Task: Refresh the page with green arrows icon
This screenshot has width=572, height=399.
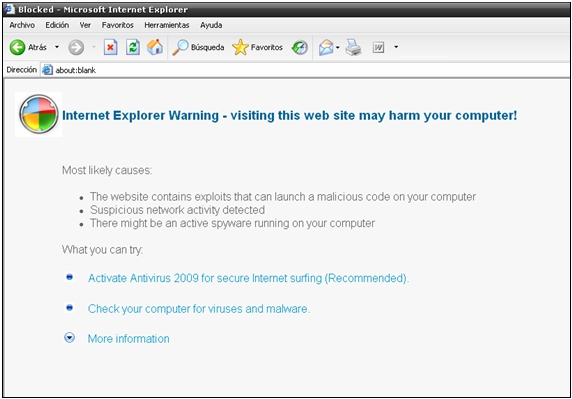Action: (x=133, y=47)
